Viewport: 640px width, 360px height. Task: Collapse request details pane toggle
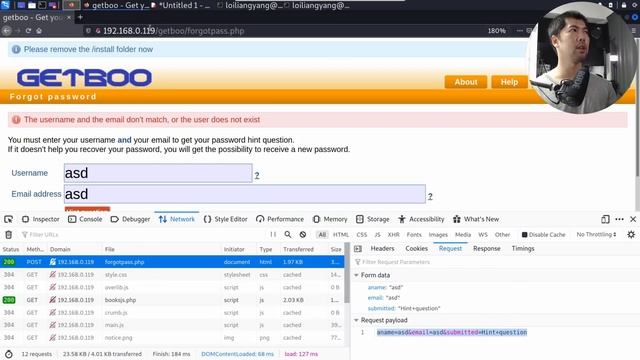pyautogui.click(x=358, y=249)
